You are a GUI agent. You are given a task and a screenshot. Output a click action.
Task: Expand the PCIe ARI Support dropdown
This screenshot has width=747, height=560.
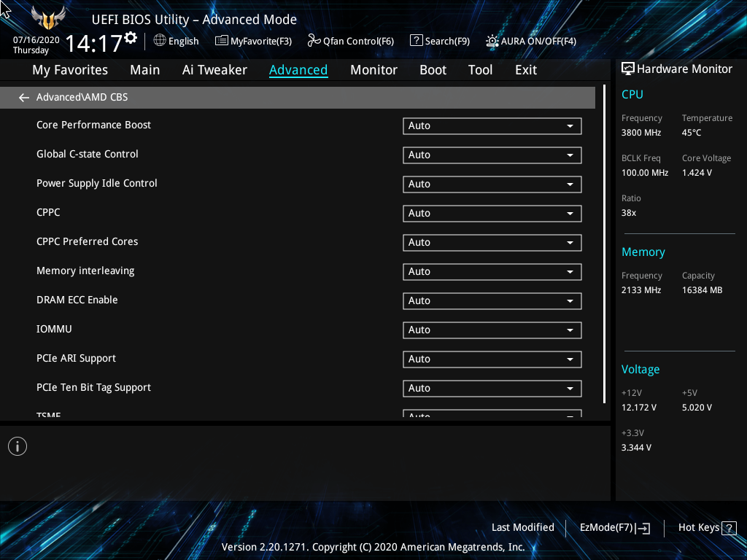[x=492, y=359]
